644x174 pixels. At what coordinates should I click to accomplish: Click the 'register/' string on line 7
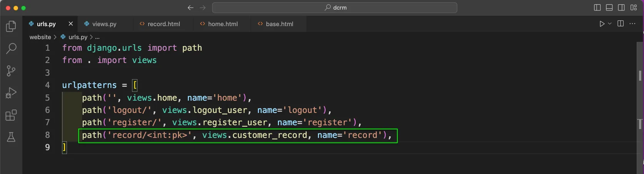(134, 123)
